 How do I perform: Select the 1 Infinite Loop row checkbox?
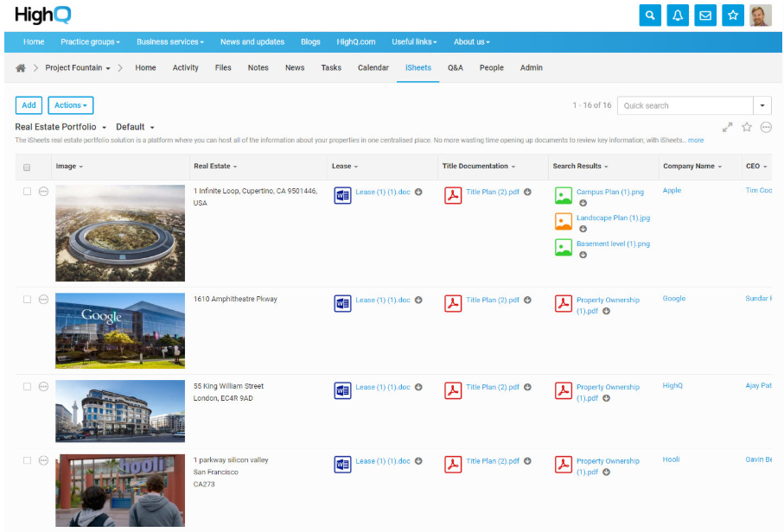(x=27, y=192)
